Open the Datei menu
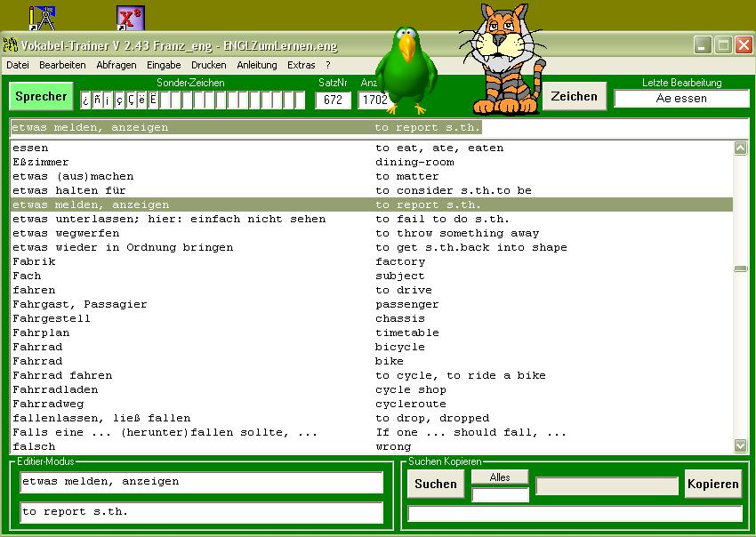This screenshot has width=756, height=537. 18,65
